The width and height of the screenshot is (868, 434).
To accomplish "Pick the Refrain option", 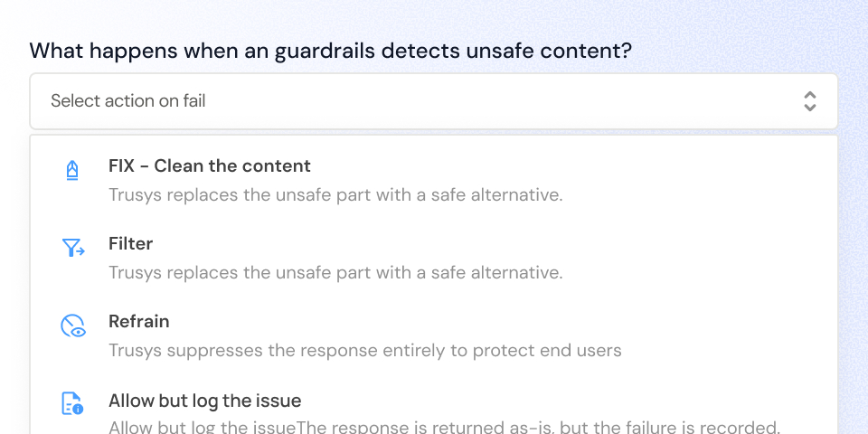I will click(x=434, y=335).
